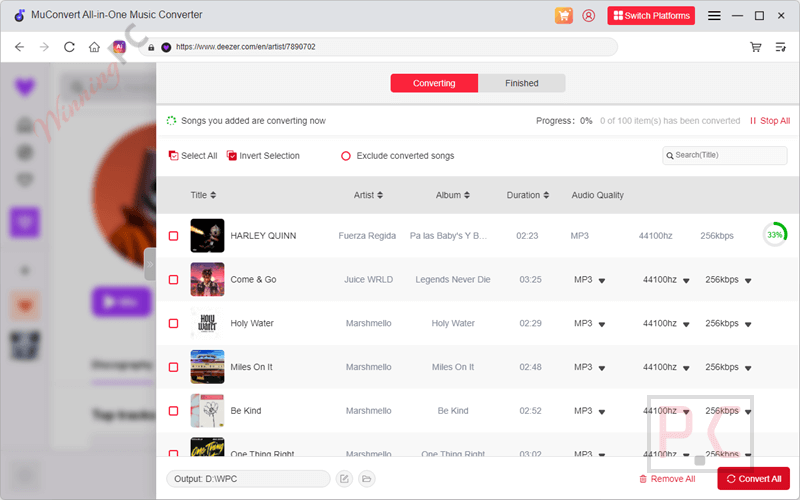Check Invert Selection
Screen dimensions: 800x500
pos(263,156)
